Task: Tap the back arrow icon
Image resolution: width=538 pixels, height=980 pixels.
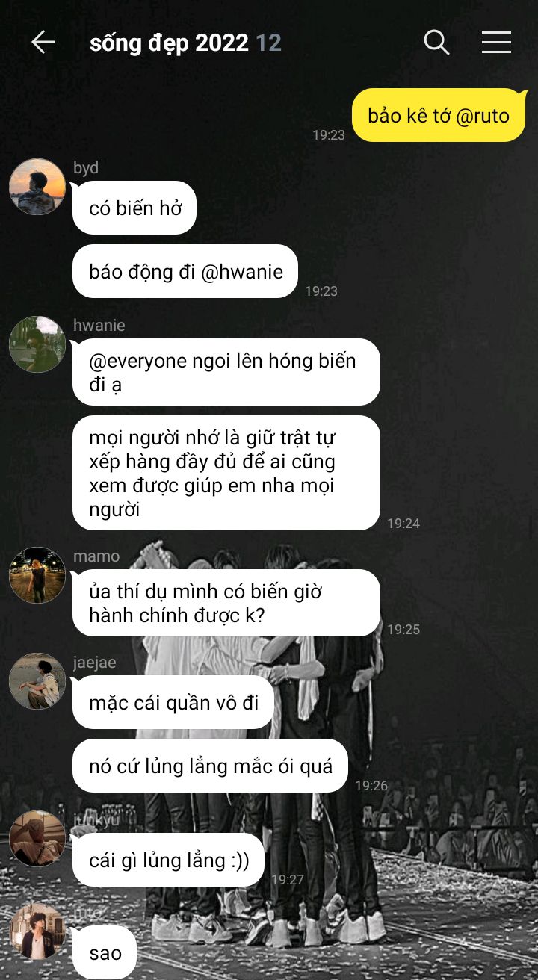Action: point(43,43)
